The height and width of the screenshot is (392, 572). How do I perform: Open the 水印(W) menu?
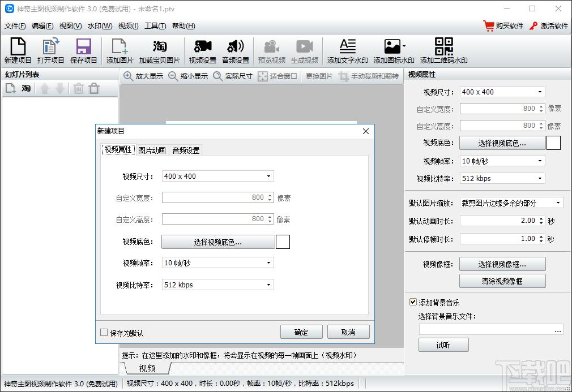click(x=100, y=26)
